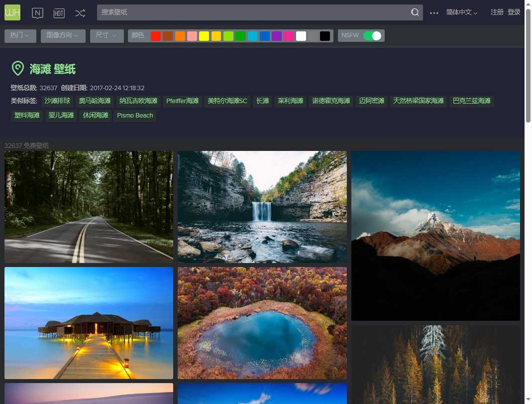This screenshot has width=532, height=404.
Task: Toggle the red color filter swatch
Action: [155, 35]
